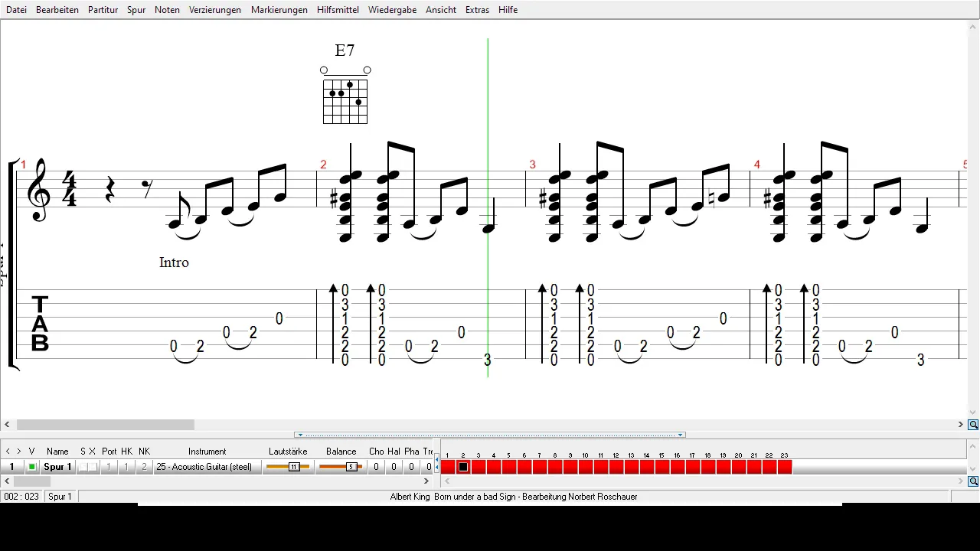Toggle mute (X) for Spur 1

click(x=93, y=467)
